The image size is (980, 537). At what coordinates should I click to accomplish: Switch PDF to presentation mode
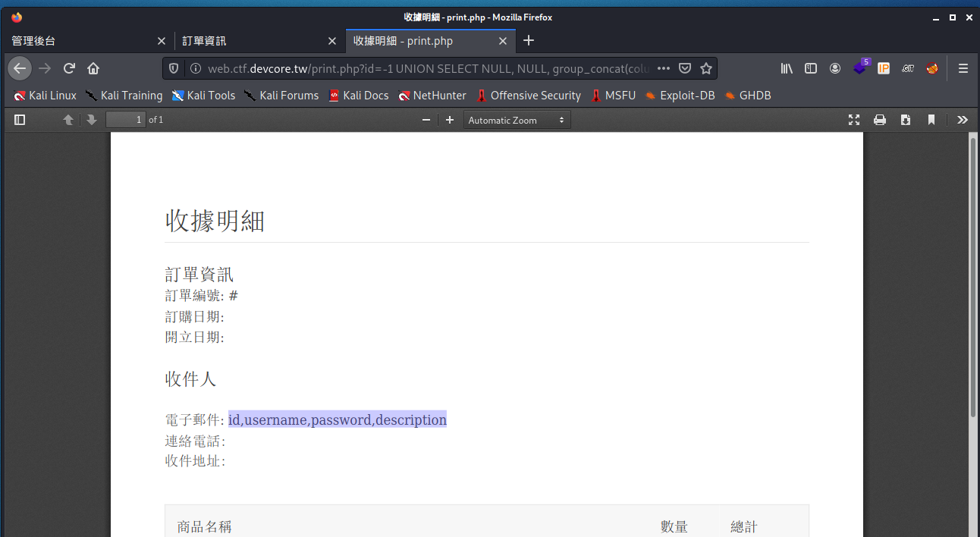[x=854, y=120]
